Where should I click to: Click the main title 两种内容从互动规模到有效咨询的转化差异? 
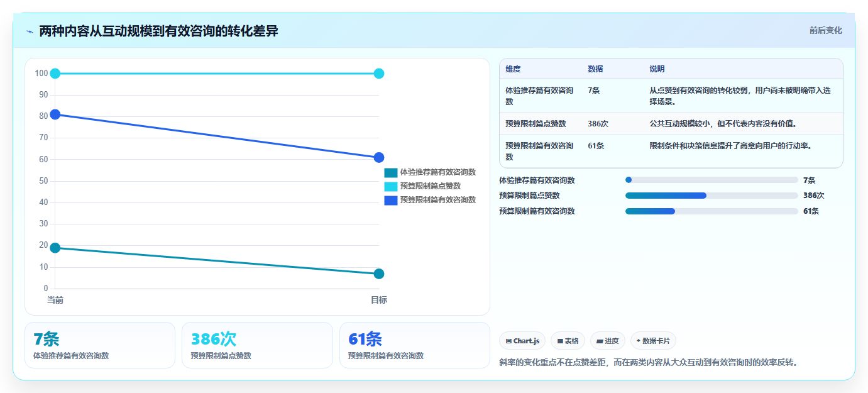158,31
